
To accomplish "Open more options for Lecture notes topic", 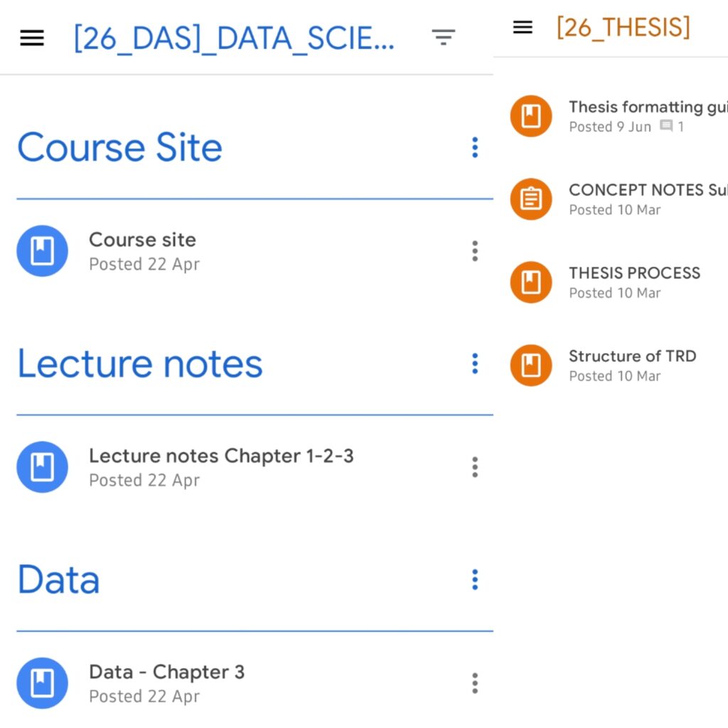I will tap(475, 364).
